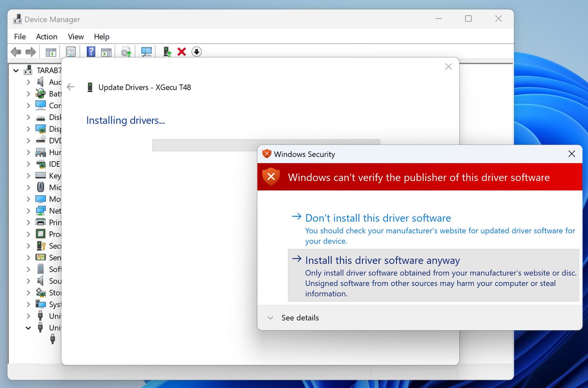Image resolution: width=588 pixels, height=388 pixels.
Task: Scan for hardware changes via monitor icon
Action: (x=147, y=51)
